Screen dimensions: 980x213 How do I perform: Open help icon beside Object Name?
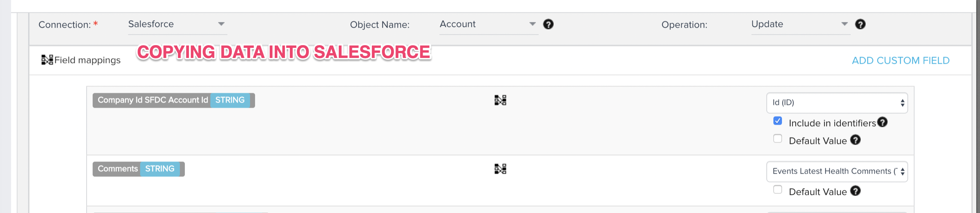548,24
